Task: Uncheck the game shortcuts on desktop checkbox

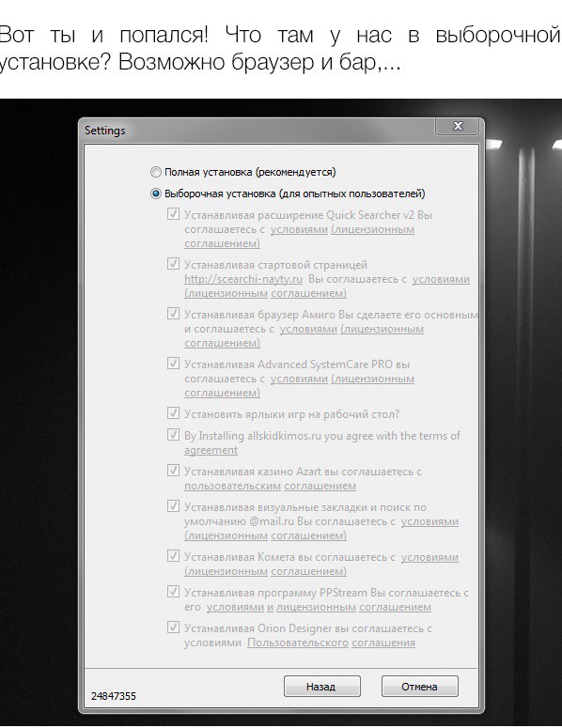Action: coord(173,412)
